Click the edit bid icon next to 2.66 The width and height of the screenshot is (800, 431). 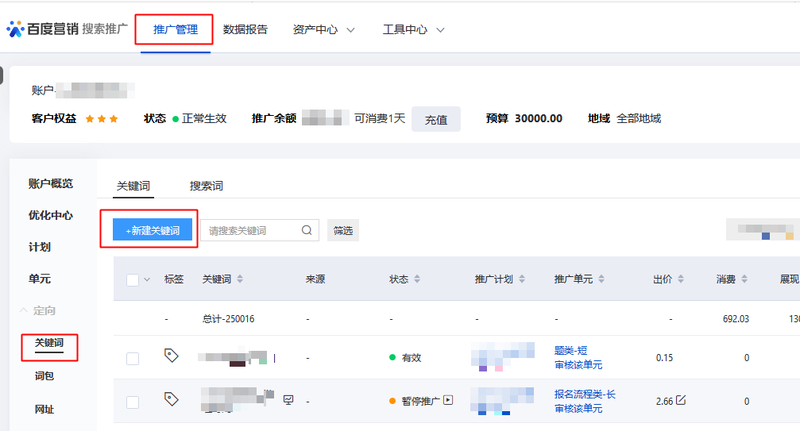click(x=681, y=400)
